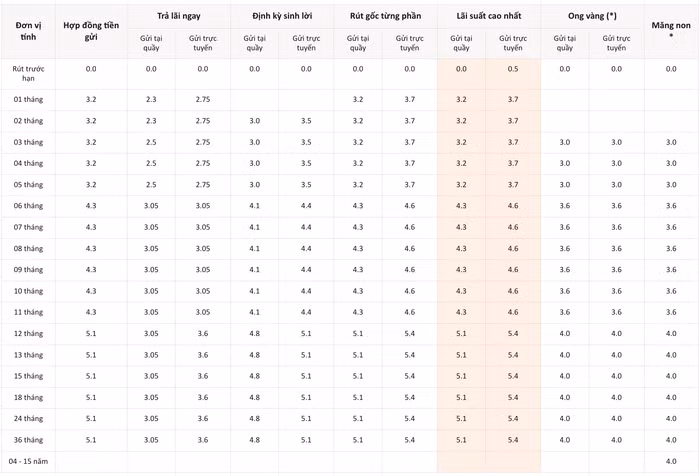This screenshot has width=700, height=476.
Task: Click the "Rút gốc từng phần" header
Action: point(384,17)
